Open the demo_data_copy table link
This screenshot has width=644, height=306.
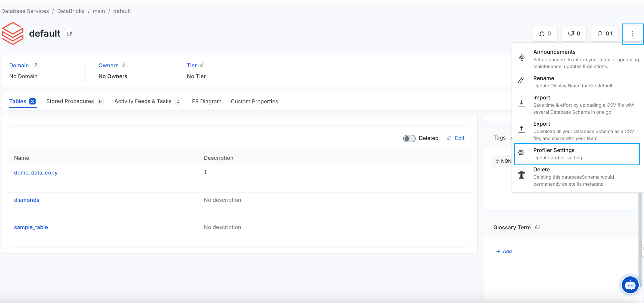(36, 173)
